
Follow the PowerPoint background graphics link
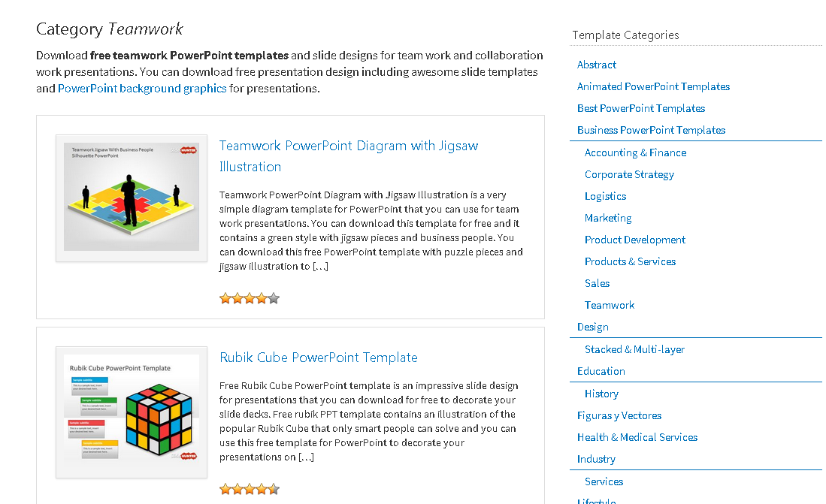[x=142, y=89]
